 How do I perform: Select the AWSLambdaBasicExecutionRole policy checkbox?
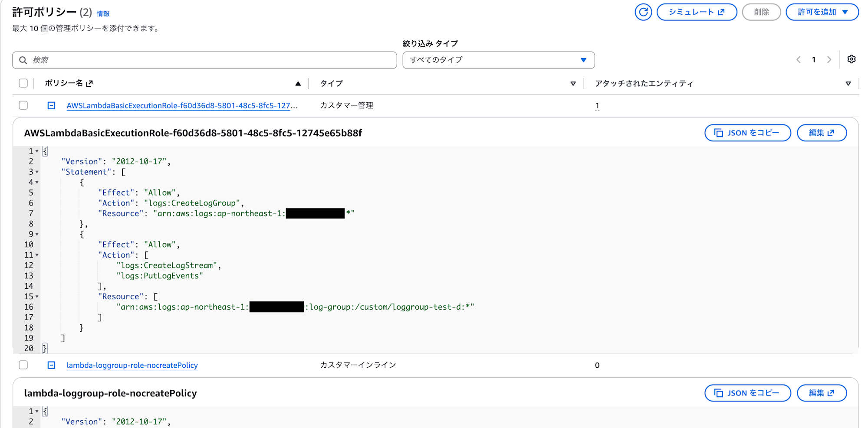pos(23,105)
